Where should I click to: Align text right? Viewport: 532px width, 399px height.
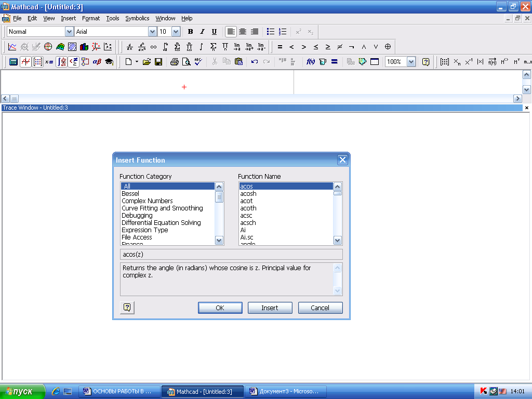(255, 32)
